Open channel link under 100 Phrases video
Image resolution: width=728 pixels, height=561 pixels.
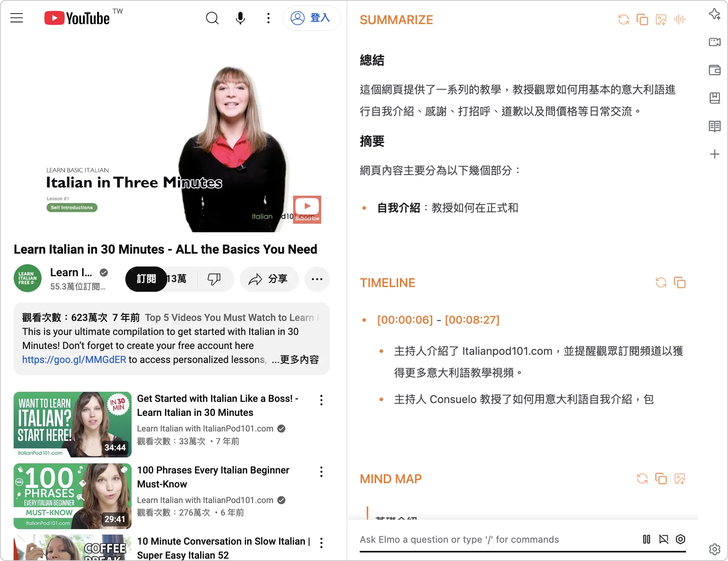click(x=205, y=500)
